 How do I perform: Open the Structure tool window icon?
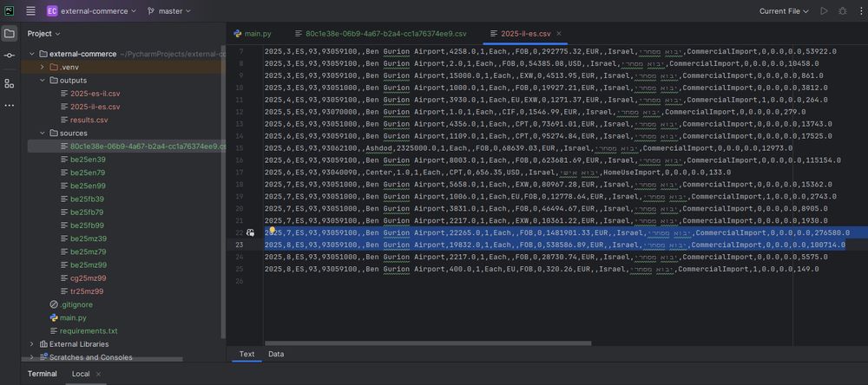click(x=10, y=83)
